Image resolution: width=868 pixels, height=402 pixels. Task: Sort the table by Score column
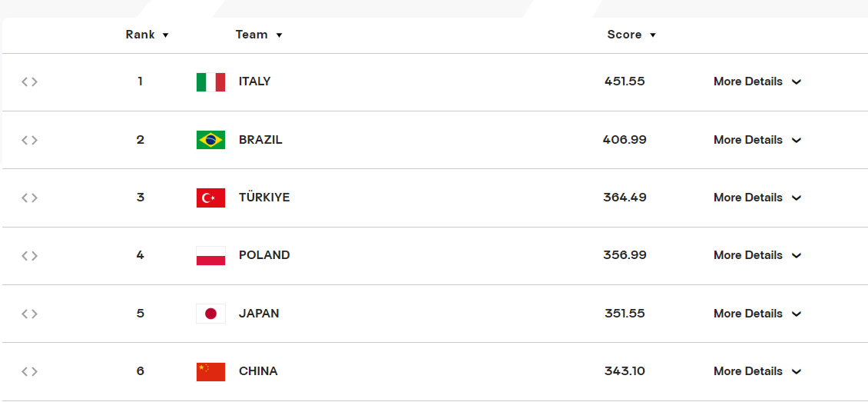(631, 35)
